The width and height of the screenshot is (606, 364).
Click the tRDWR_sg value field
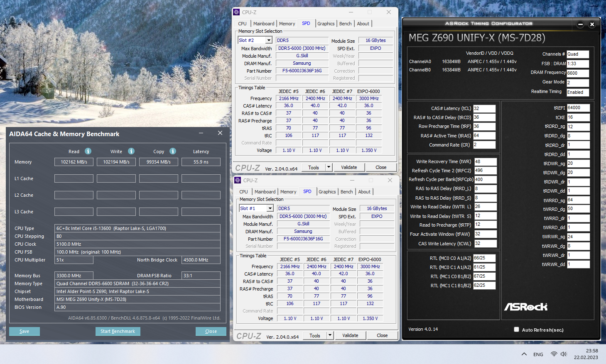point(579,164)
